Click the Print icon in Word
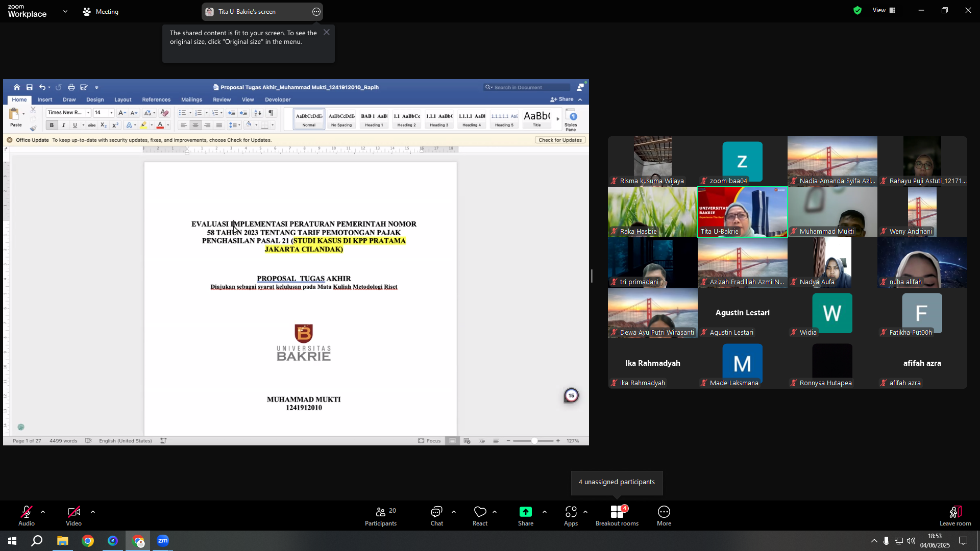980x551 pixels. 71,87
